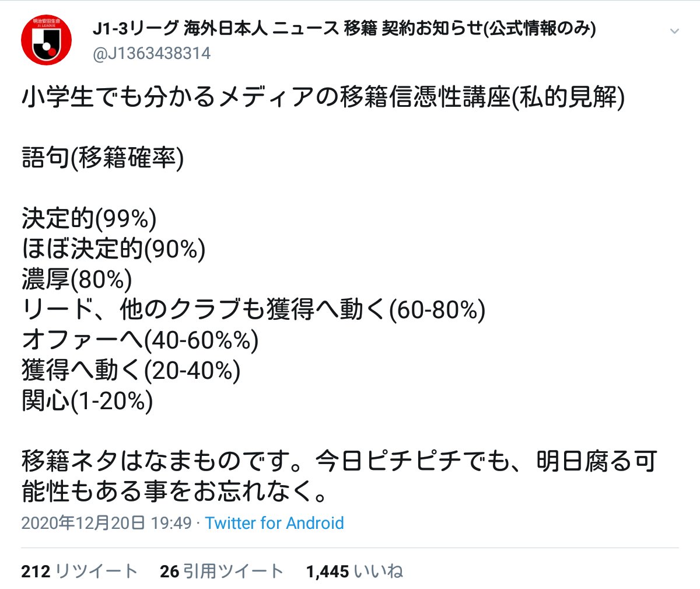
Task: Open the Twitter for Android source link
Action: click(x=274, y=522)
